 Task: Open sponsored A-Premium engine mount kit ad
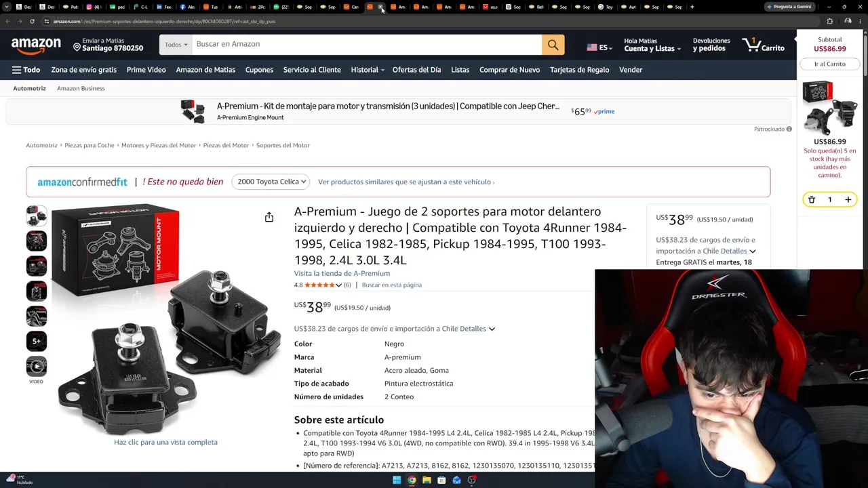tap(398, 111)
